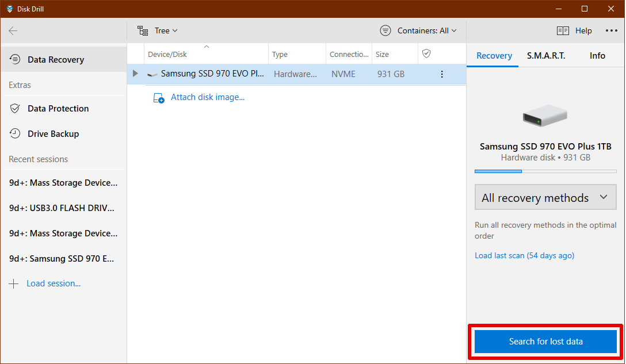Open the three-dot overflow menu top right
This screenshot has height=364, width=626.
click(x=611, y=30)
